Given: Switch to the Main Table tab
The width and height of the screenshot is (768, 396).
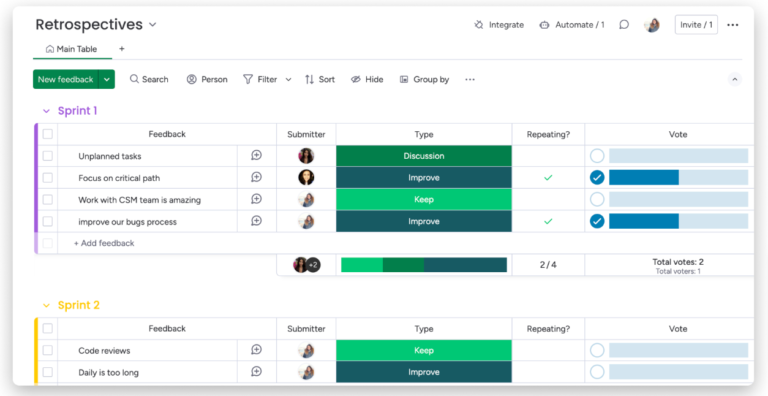Looking at the screenshot, I should 72,49.
